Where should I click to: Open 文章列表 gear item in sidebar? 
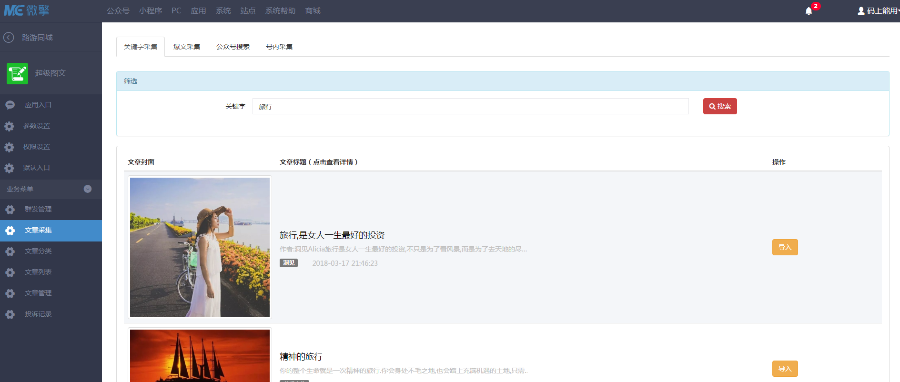coord(38,272)
